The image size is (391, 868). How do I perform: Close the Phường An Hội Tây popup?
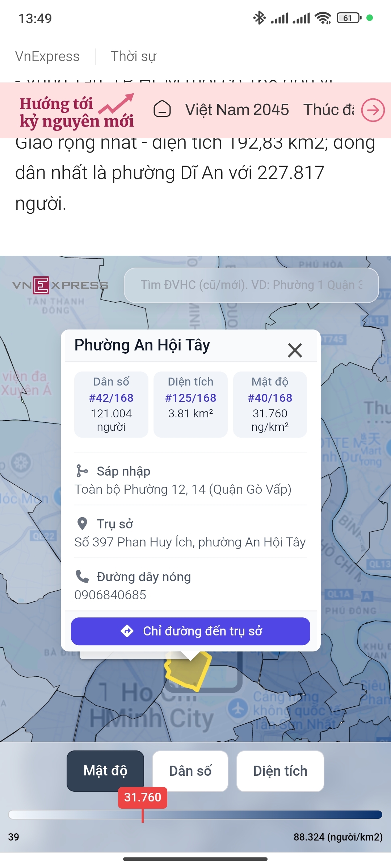295,350
